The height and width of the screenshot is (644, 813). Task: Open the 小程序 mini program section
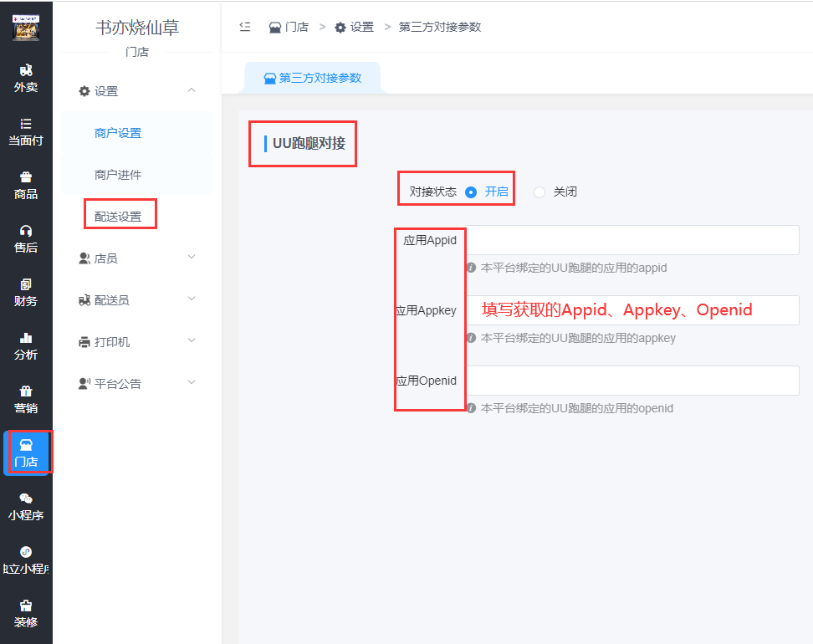26,507
